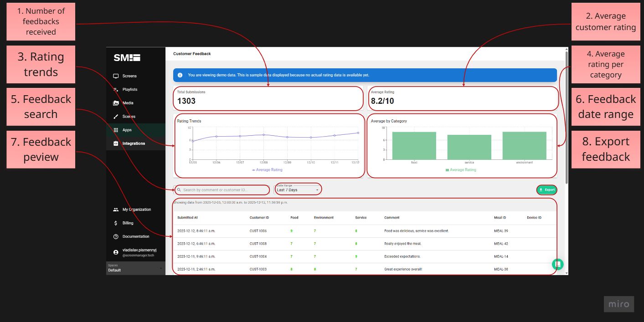Click the Playlists icon in sidebar
The width and height of the screenshot is (644, 322).
click(x=116, y=90)
